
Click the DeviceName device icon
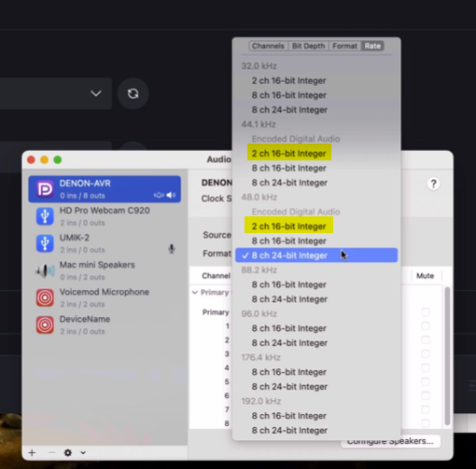[45, 324]
